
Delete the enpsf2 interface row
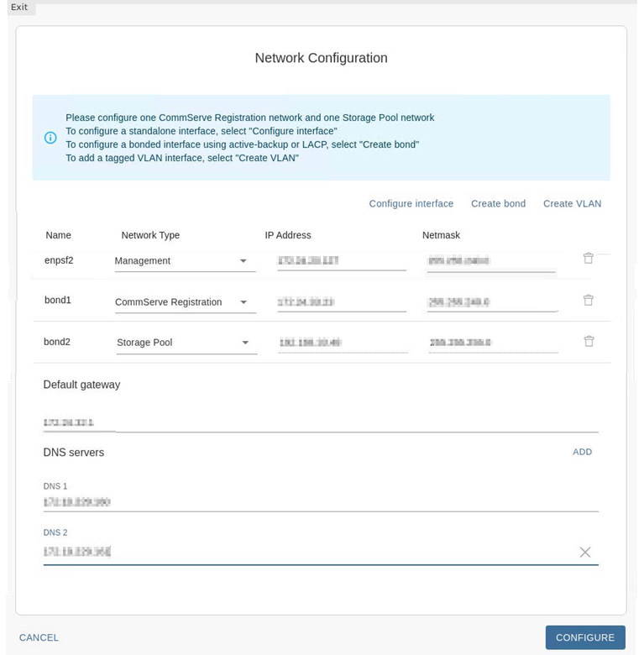point(588,259)
